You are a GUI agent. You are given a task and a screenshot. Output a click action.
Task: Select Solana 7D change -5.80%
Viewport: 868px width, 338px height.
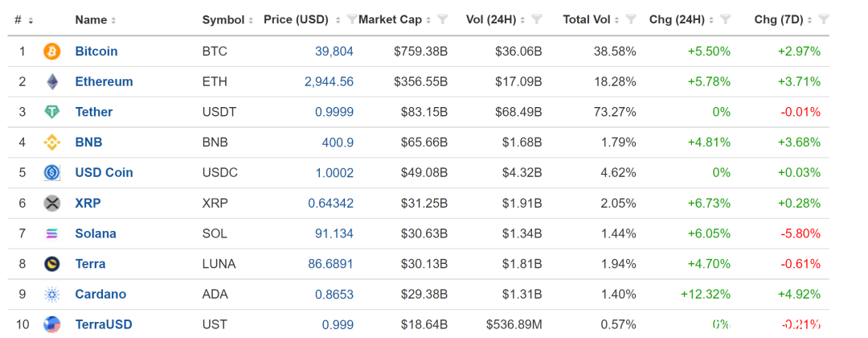tap(800, 234)
